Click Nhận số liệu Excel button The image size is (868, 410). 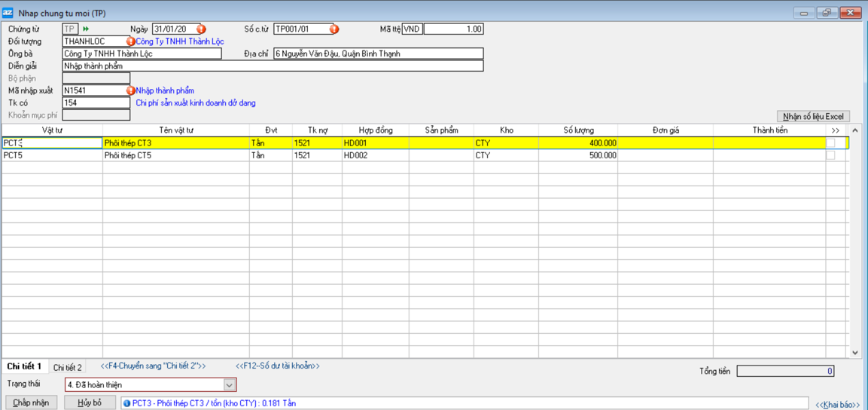[813, 117]
